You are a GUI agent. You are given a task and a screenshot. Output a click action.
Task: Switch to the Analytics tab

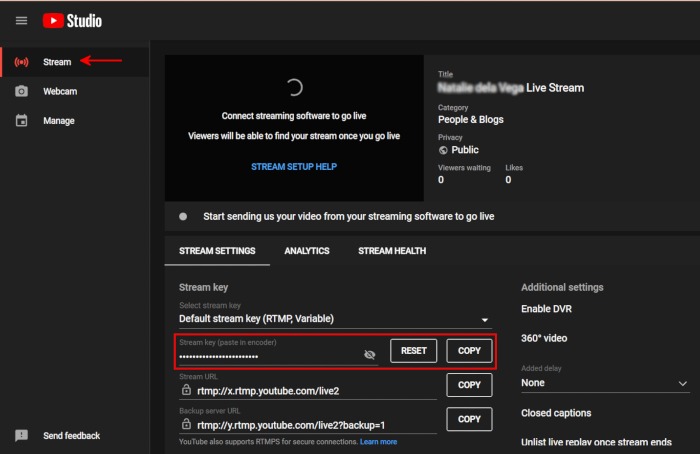click(x=306, y=251)
